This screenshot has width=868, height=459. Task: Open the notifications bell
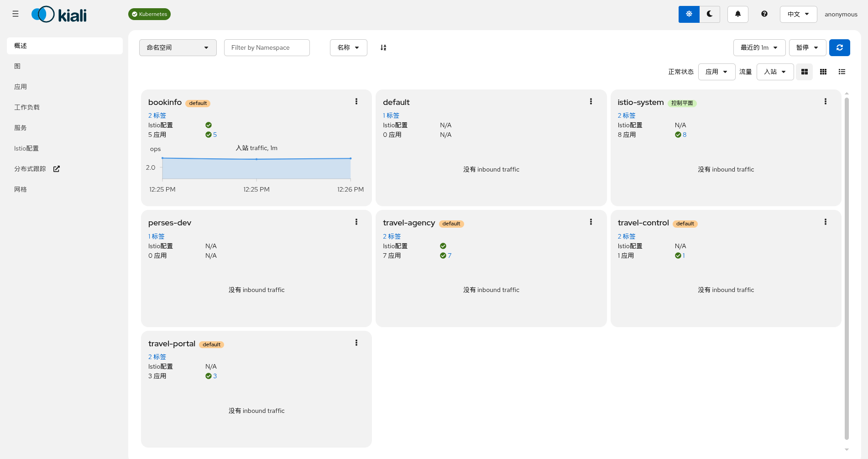point(738,14)
